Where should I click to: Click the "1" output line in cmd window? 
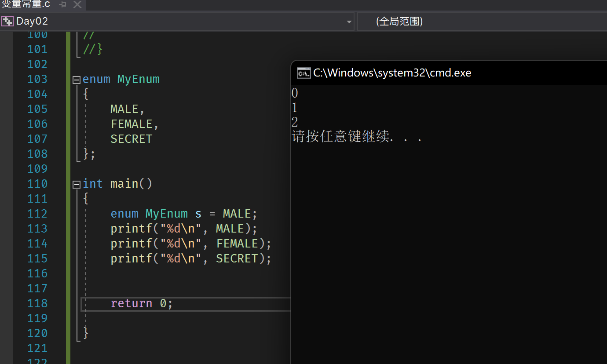295,108
